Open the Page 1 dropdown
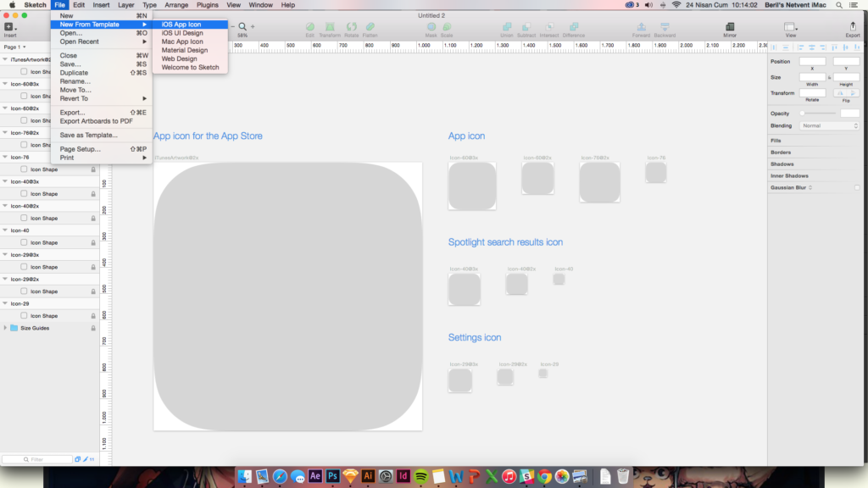The image size is (868, 488). 15,47
